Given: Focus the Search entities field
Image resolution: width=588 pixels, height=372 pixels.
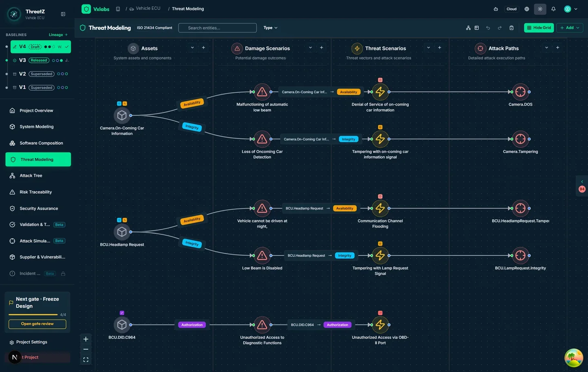Looking at the screenshot, I should coord(217,28).
